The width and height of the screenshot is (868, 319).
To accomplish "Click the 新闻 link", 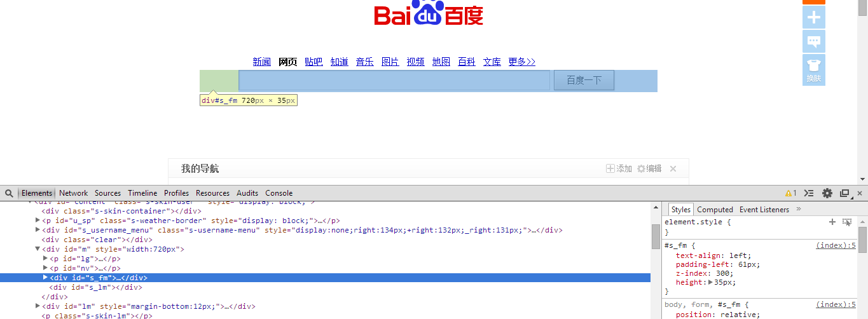I will [261, 62].
